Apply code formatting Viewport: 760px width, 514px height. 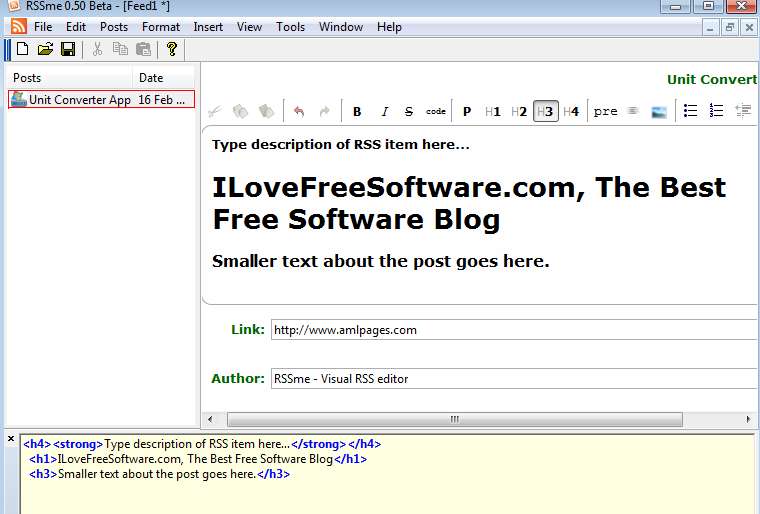[436, 112]
